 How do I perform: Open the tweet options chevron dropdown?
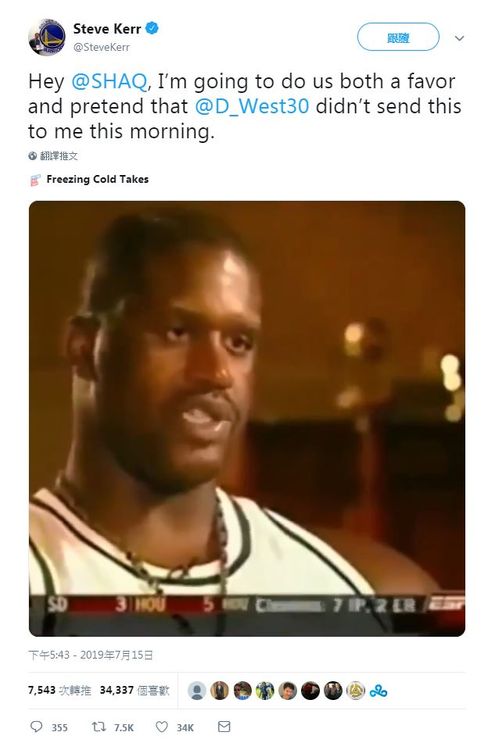tap(459, 38)
